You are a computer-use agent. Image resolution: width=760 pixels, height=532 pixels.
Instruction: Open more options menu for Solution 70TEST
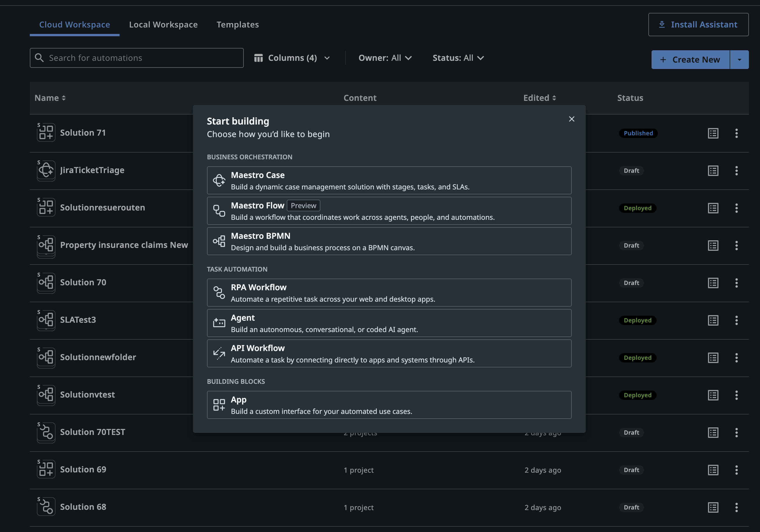tap(737, 433)
